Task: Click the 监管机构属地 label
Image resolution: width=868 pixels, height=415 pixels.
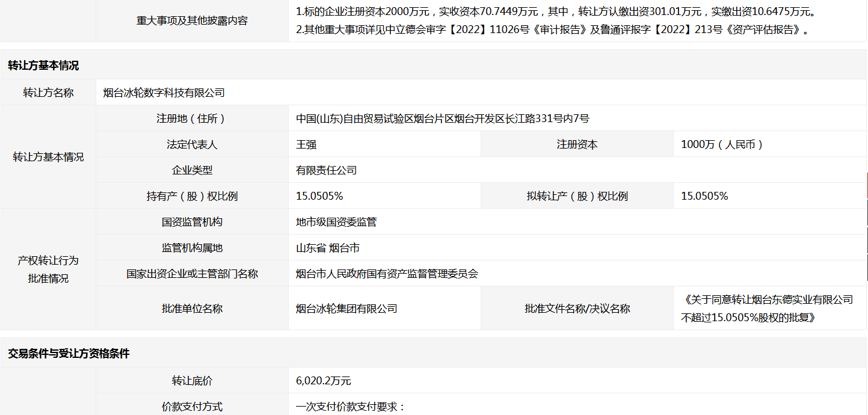Action: [192, 248]
